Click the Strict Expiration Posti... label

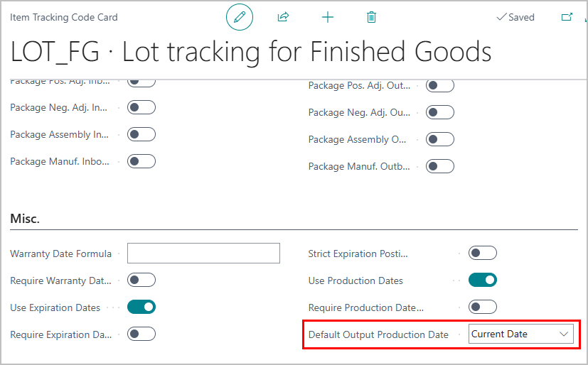tap(358, 254)
